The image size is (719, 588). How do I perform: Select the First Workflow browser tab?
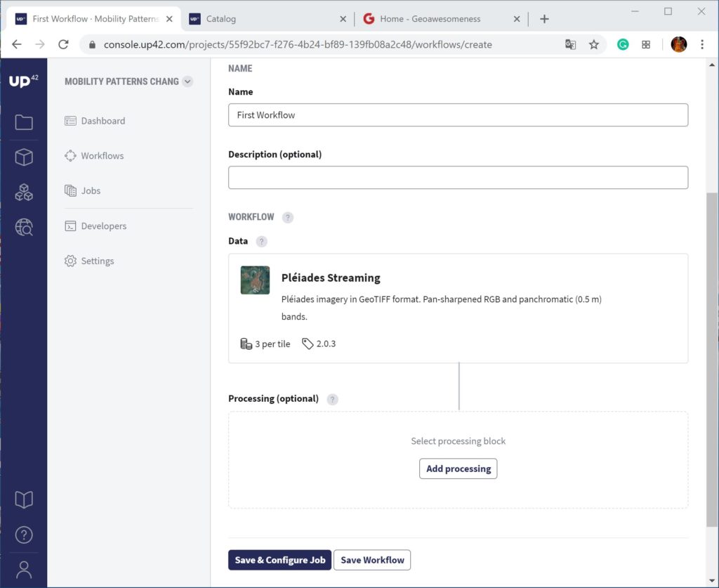(94, 19)
